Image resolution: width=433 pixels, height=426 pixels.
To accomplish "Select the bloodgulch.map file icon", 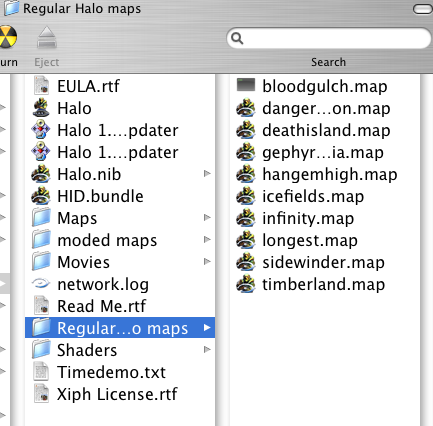I will pyautogui.click(x=246, y=85).
